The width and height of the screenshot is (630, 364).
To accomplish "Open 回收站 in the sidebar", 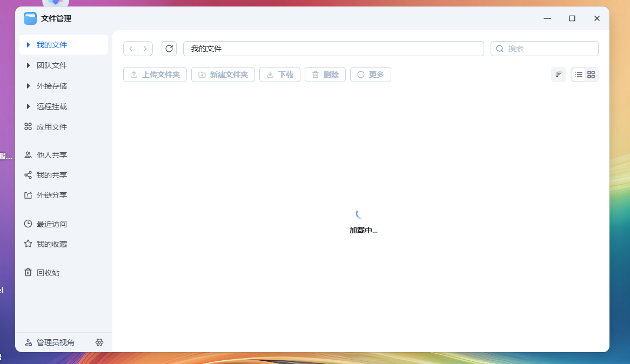I will click(x=48, y=273).
